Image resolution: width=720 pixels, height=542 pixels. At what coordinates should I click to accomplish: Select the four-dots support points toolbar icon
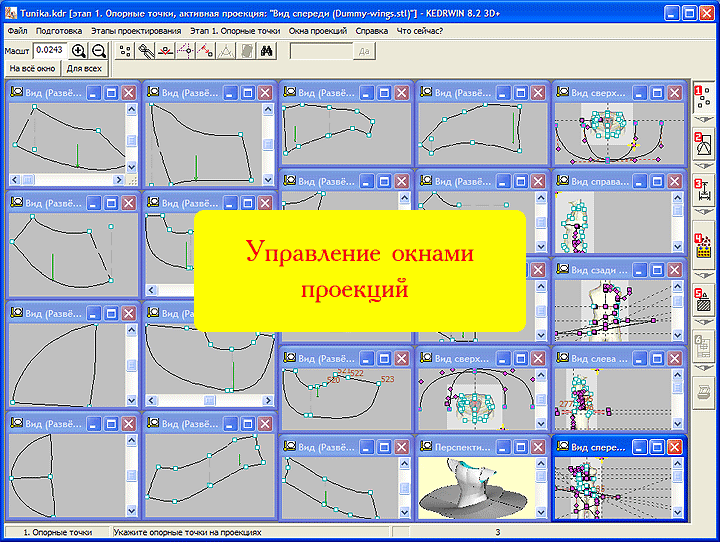[126, 50]
